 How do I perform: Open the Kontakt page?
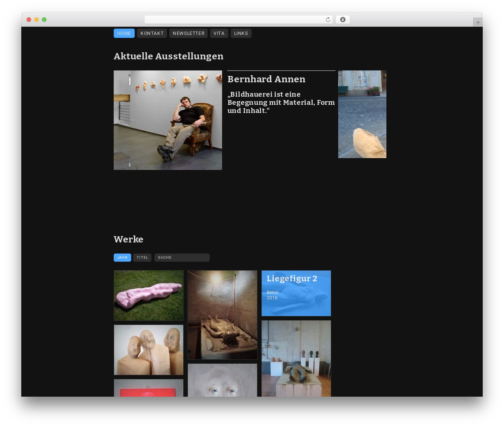pos(152,33)
